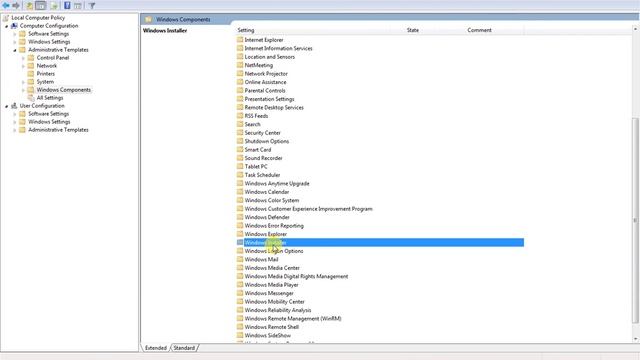640x360 pixels.
Task: Click the vertical scrollbar thumb
Action: coord(636,220)
